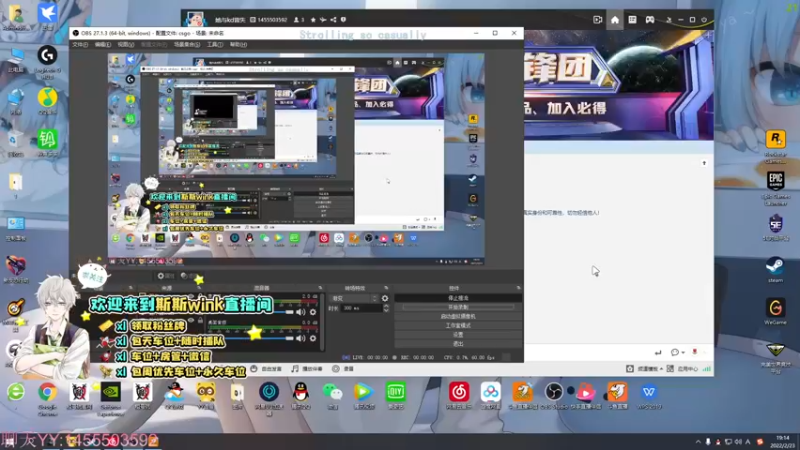This screenshot has width=800, height=450.
Task: Toggle the lock on the partly hidden source row
Action: click(x=201, y=320)
